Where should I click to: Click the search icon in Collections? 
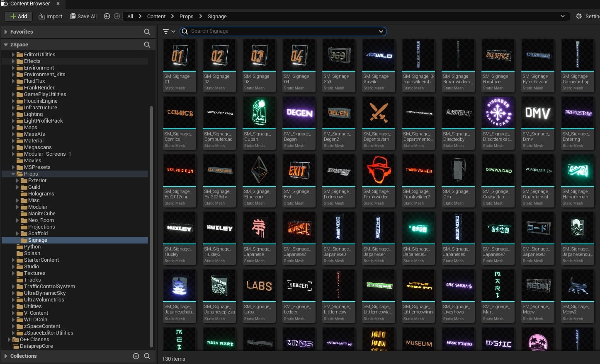click(147, 356)
